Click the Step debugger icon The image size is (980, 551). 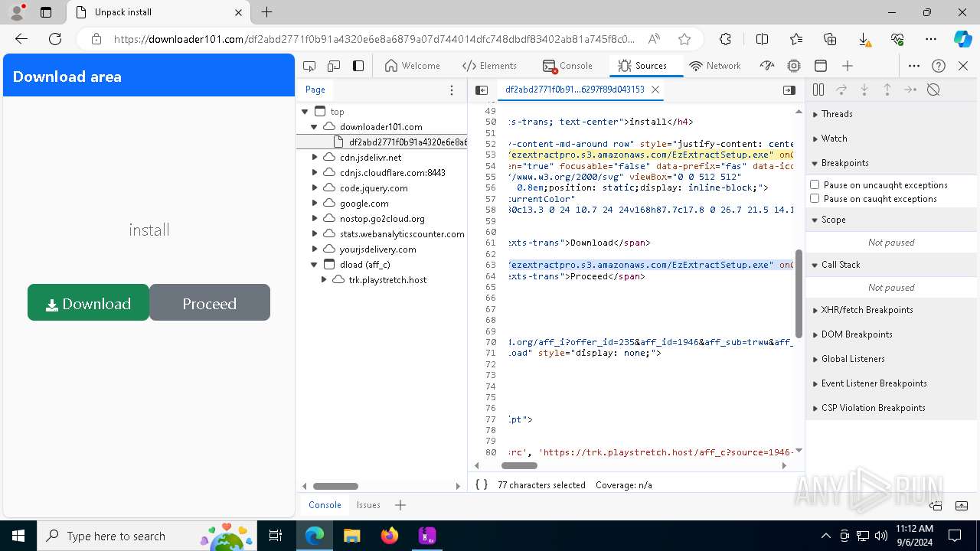(x=910, y=90)
